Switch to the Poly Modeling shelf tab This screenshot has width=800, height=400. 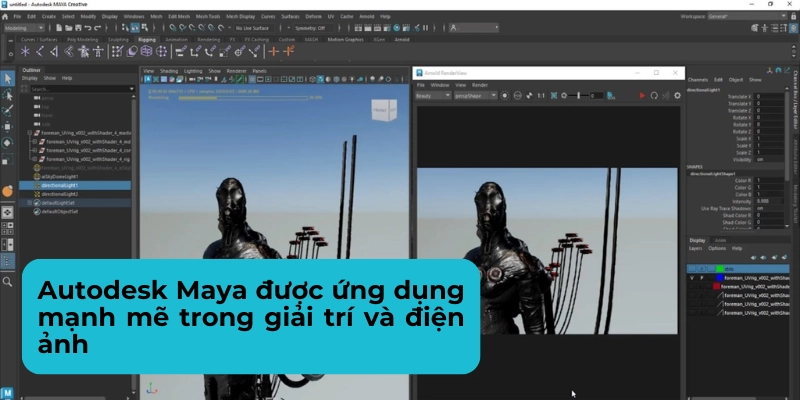pyautogui.click(x=81, y=39)
